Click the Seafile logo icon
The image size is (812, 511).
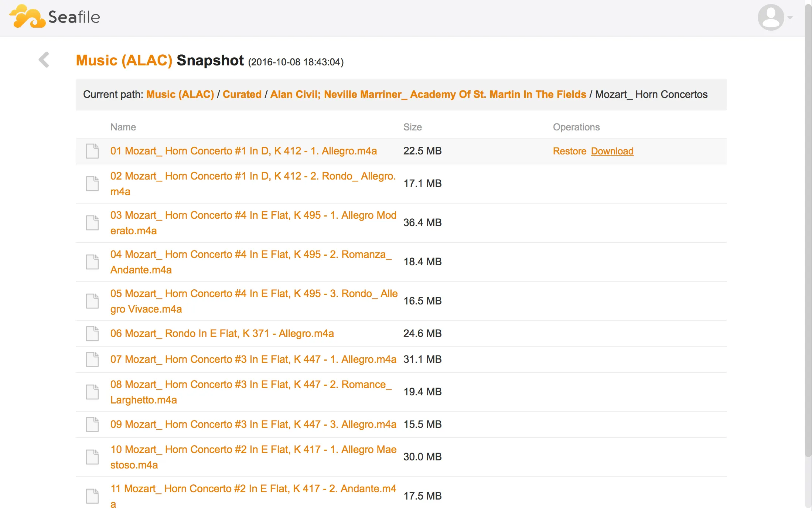pos(28,17)
